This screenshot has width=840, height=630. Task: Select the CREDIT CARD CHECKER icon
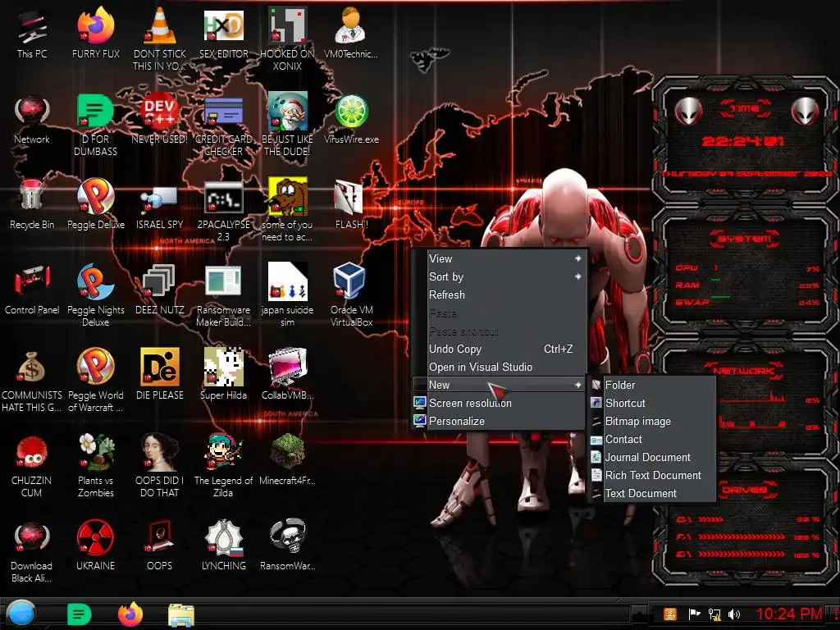tap(223, 125)
